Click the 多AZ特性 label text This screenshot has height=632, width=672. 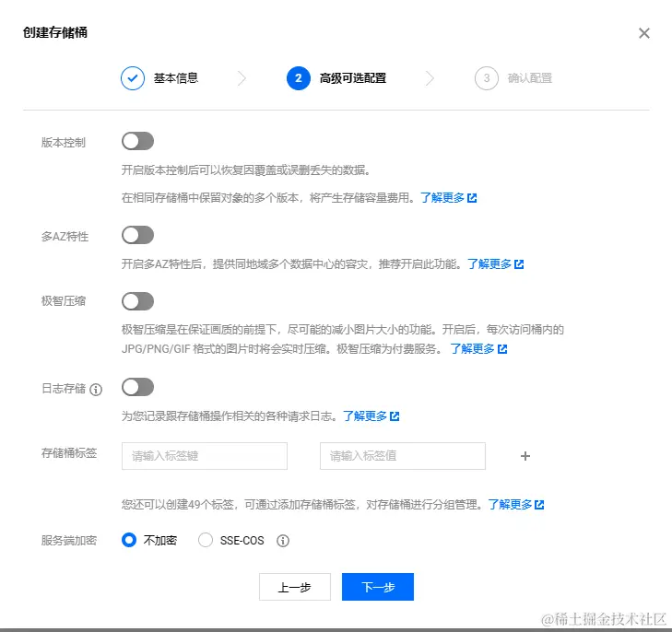[65, 237]
